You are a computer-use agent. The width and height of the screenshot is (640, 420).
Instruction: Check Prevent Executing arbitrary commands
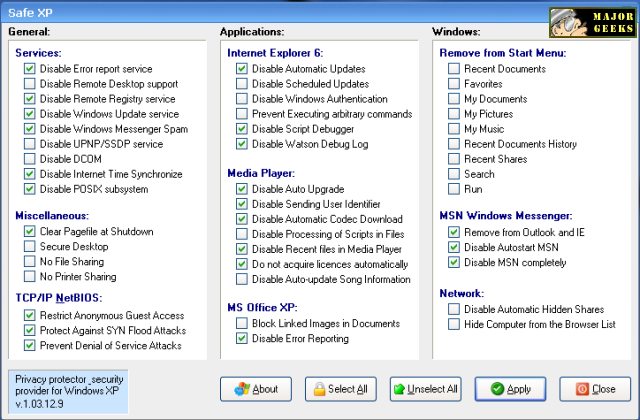coord(242,114)
